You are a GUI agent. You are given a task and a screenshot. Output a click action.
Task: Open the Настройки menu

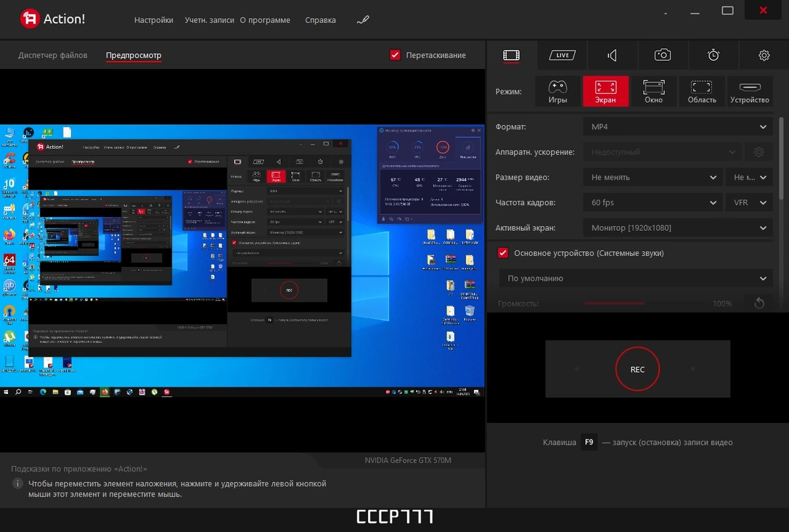[154, 20]
